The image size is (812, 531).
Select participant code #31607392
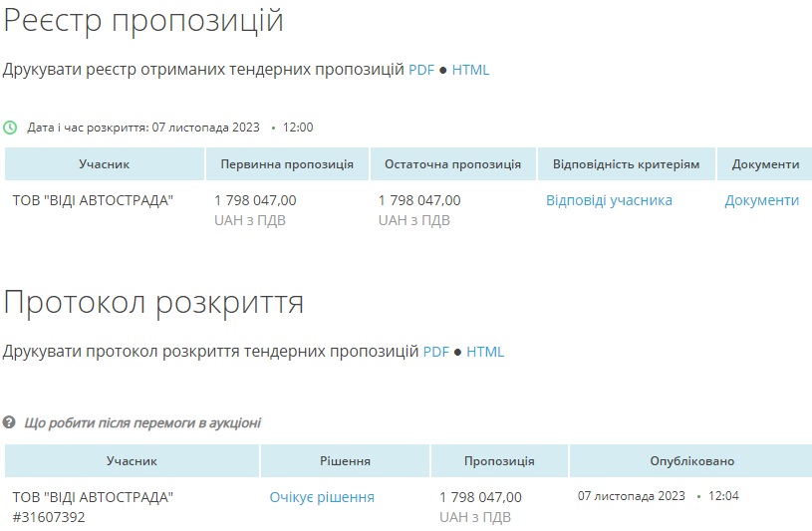click(x=49, y=517)
